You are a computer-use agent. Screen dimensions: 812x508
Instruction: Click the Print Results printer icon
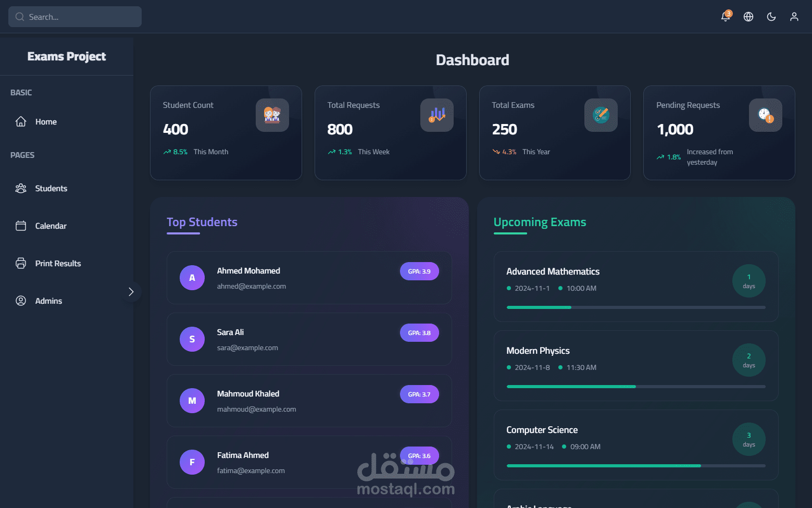[x=21, y=263]
